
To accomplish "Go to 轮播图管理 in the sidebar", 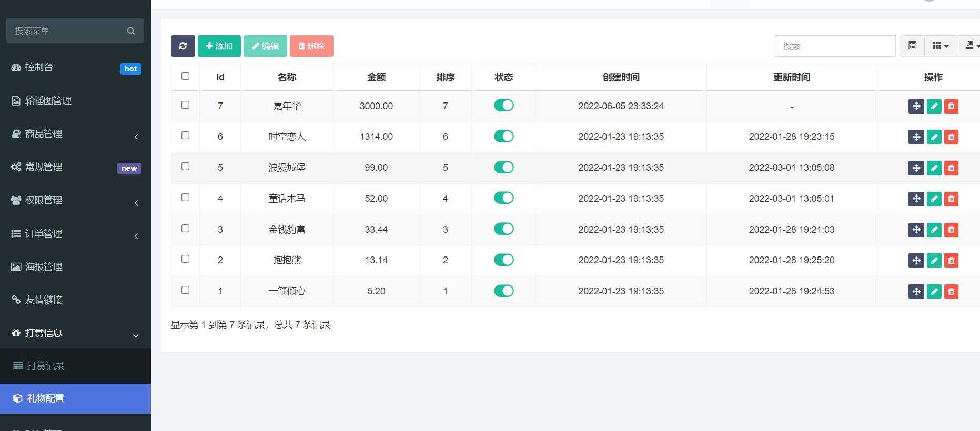I will click(48, 101).
